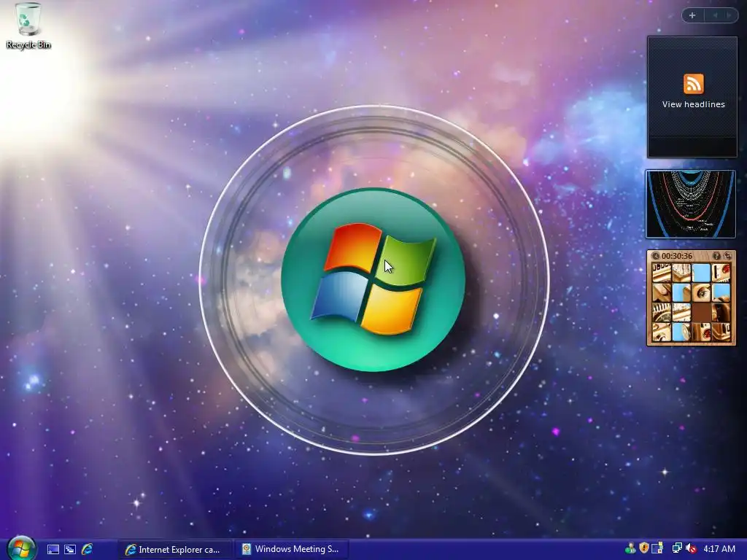Click Switch between windows quick launch icon
Screen dimensions: 747x560
click(70, 550)
